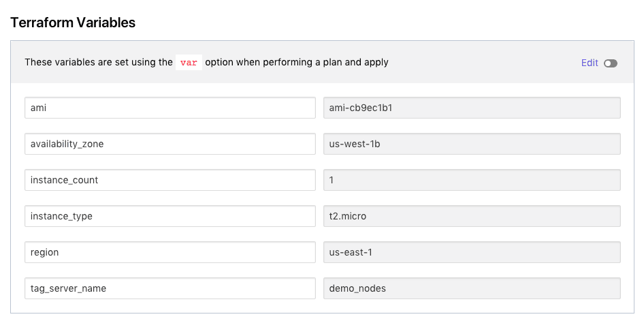644x321 pixels.
Task: Click the Terraform Variables heading
Action: (73, 22)
